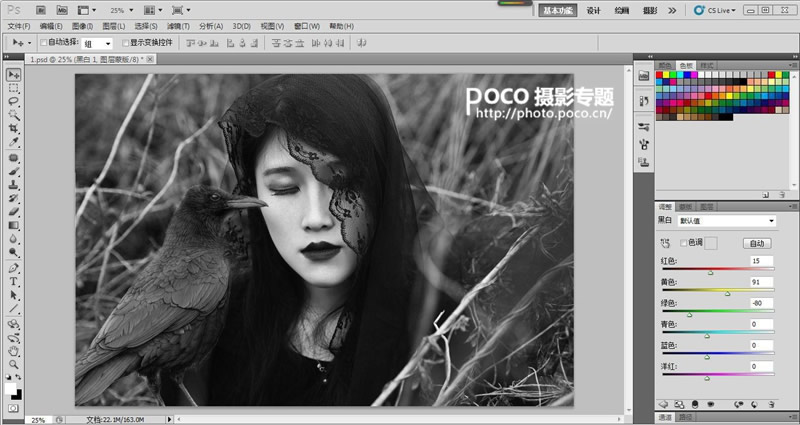Select the Brush tool

click(13, 171)
